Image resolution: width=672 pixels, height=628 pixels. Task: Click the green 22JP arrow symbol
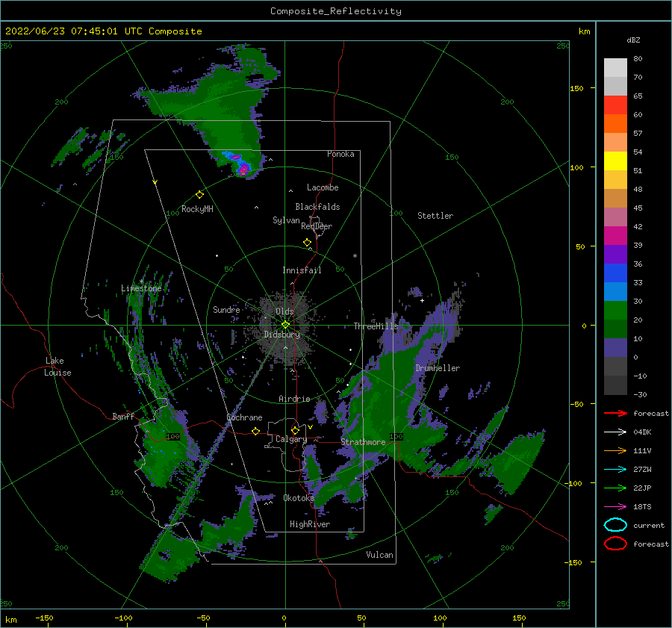(x=615, y=488)
